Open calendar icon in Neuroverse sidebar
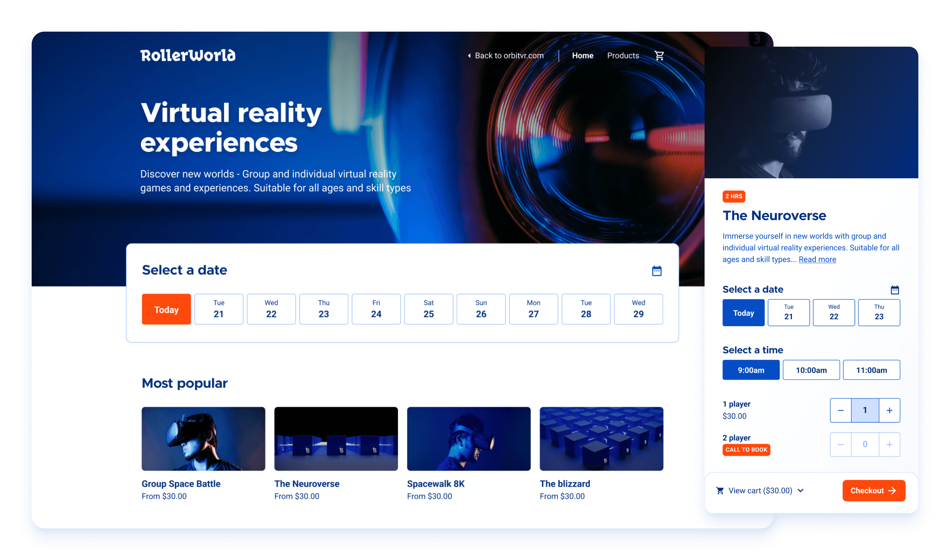The image size is (950, 560). (895, 290)
